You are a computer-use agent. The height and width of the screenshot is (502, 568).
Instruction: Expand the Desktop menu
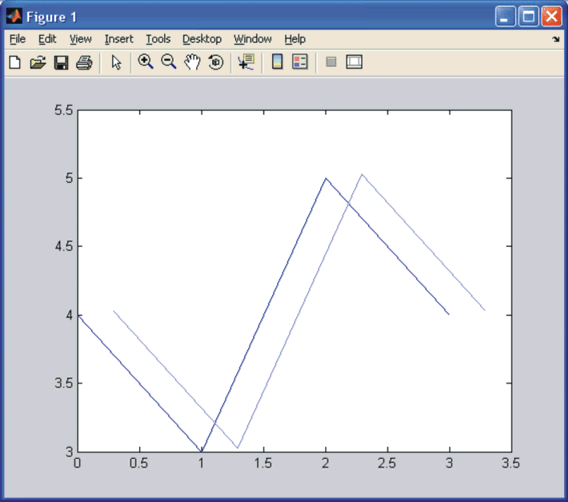202,39
